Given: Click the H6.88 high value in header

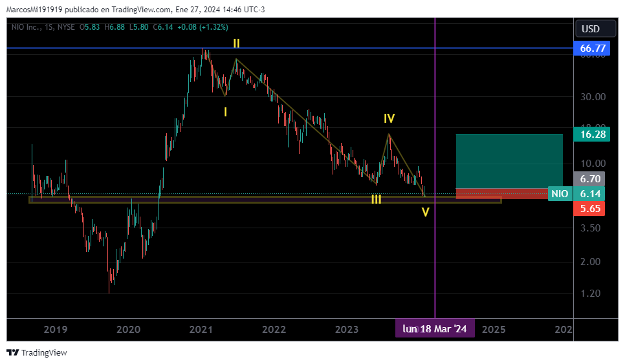Looking at the screenshot, I should (x=115, y=27).
